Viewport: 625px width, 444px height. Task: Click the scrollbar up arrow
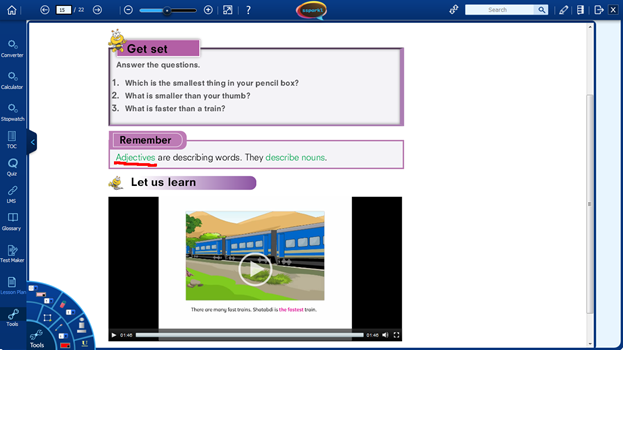590,27
